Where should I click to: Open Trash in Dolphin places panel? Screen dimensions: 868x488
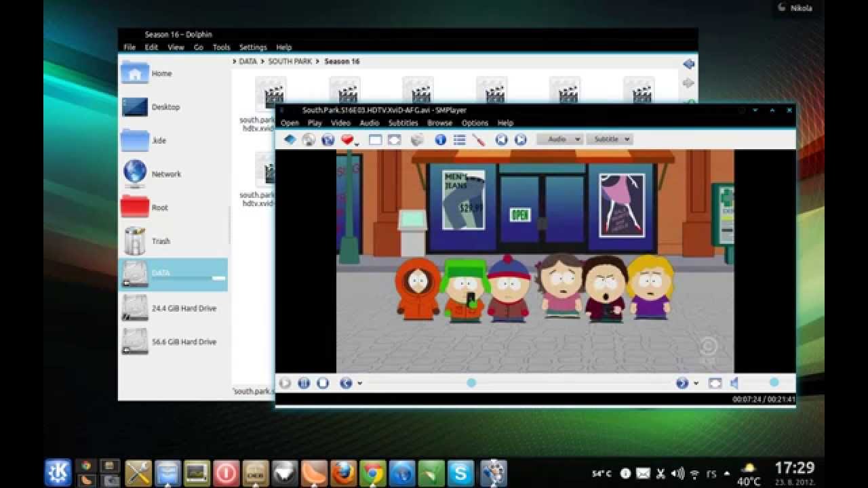coord(174,241)
